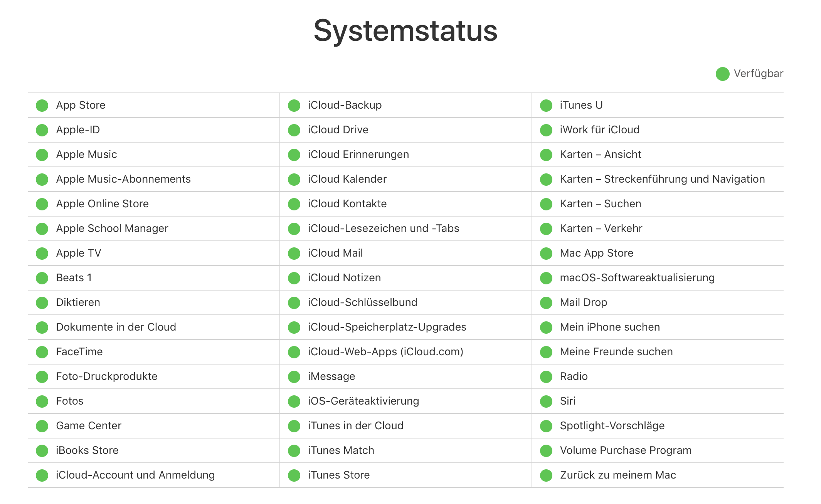Select the Apple Music-Abonnements entry

(123, 179)
